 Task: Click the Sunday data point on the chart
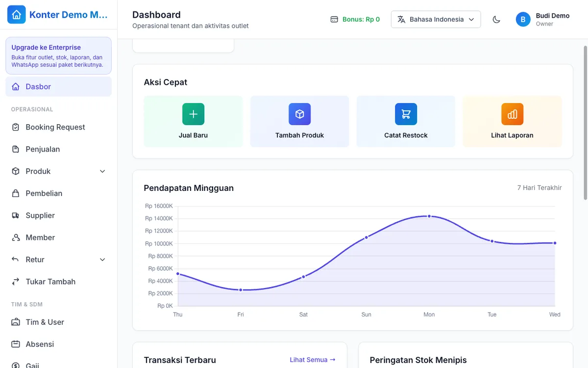366,237
